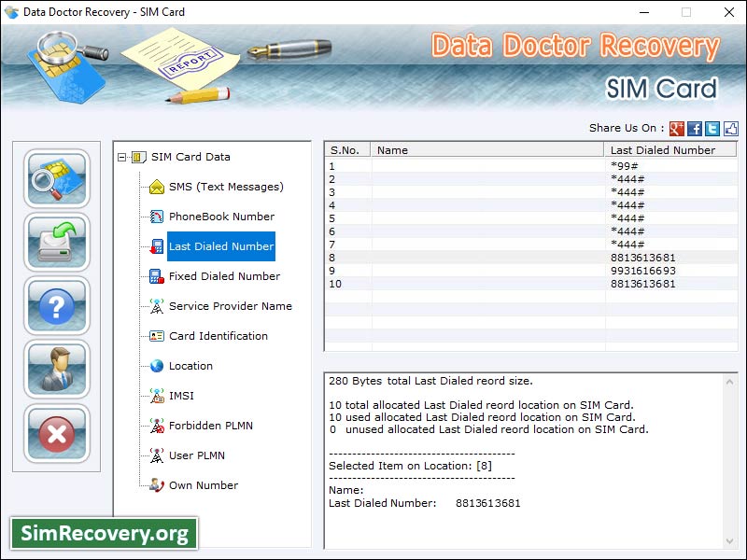
Task: Open the SIM card scan tool
Action: [56, 179]
